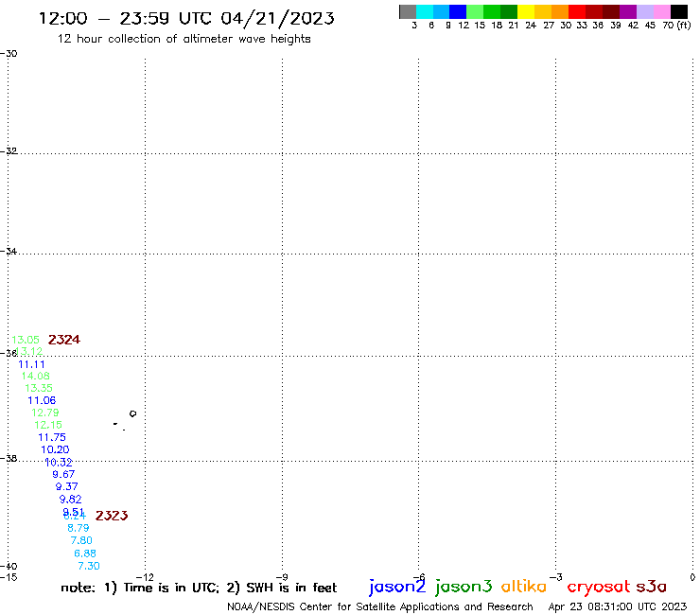
Task: Click the wave height value 12.15
Action: pyautogui.click(x=48, y=425)
